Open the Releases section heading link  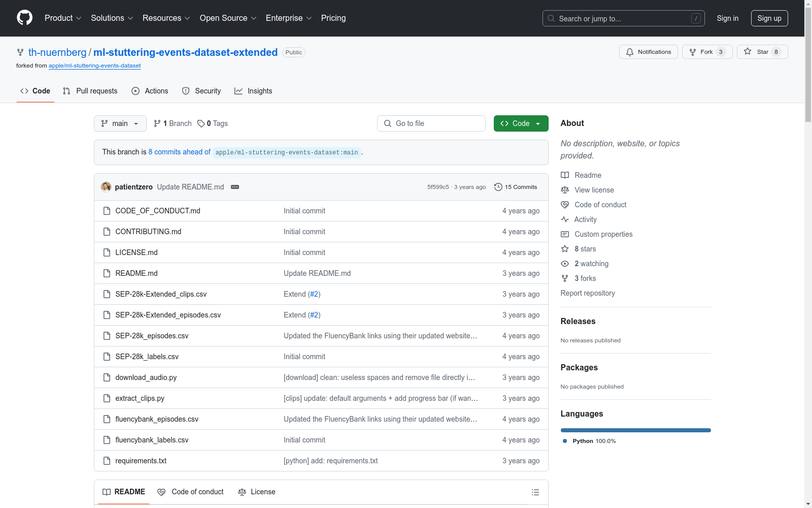coord(578,321)
